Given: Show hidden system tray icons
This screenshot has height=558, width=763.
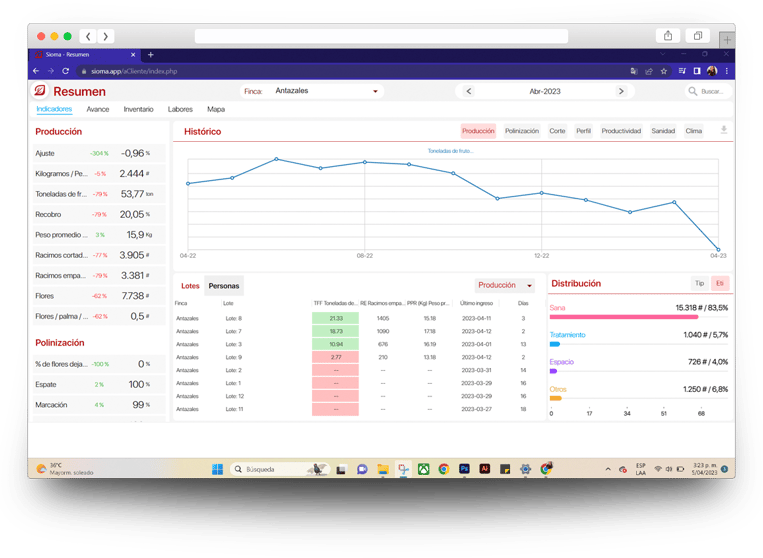Looking at the screenshot, I should [608, 469].
